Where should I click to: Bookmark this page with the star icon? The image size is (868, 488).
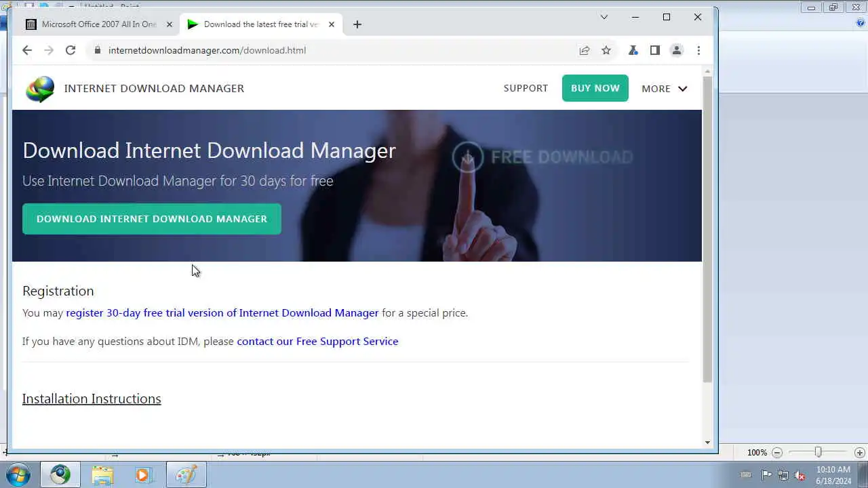click(x=606, y=50)
